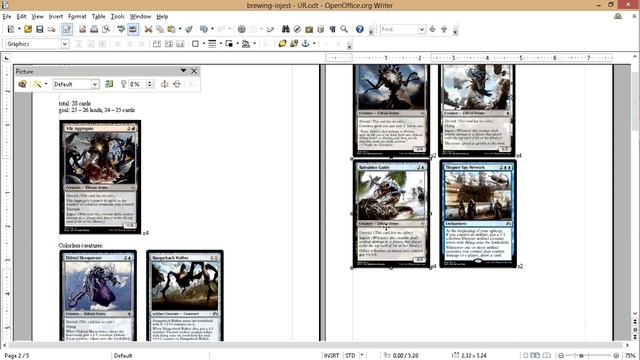Viewport: 640px width, 360px height.
Task: Find previous occurrence arrow
Action: [444, 29]
